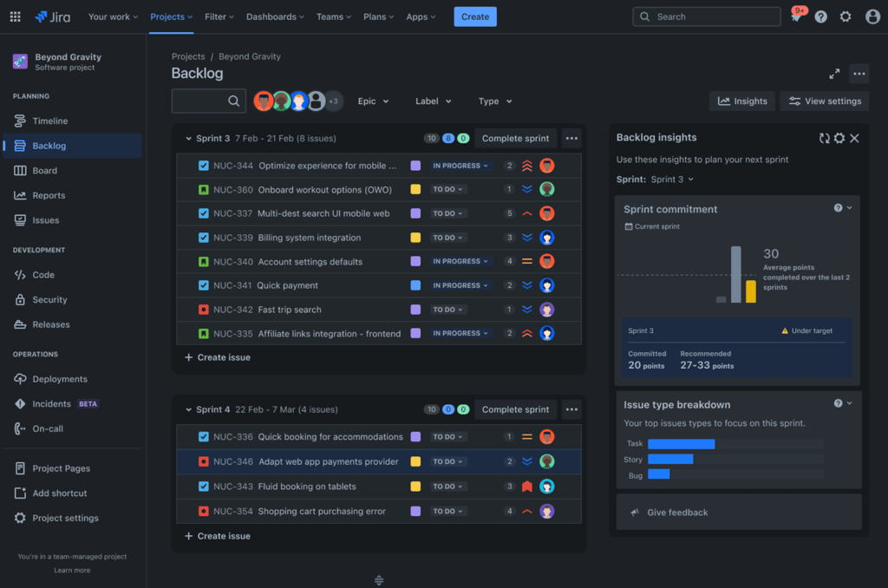The width and height of the screenshot is (888, 588).
Task: Filter backlog by the first assignee avatar
Action: [x=264, y=101]
